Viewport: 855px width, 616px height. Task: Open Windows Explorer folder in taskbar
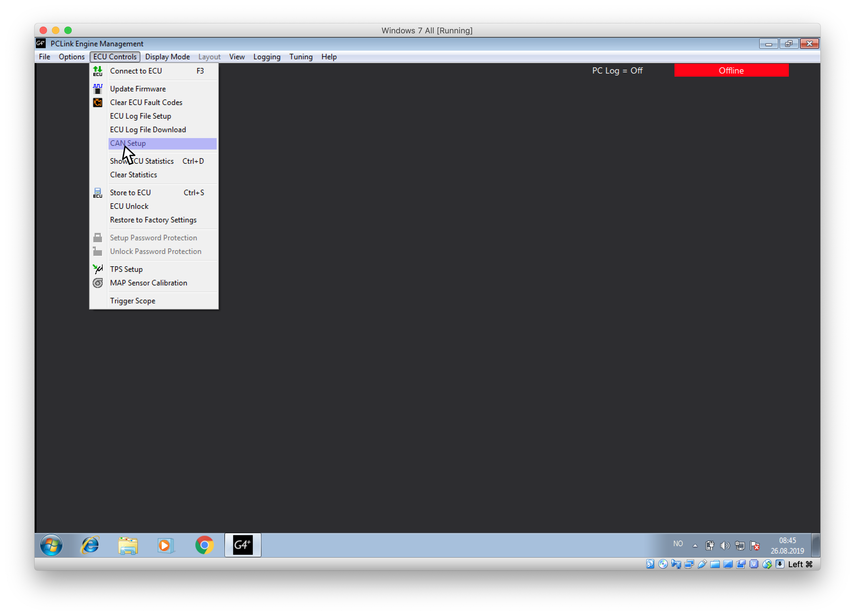coord(128,545)
